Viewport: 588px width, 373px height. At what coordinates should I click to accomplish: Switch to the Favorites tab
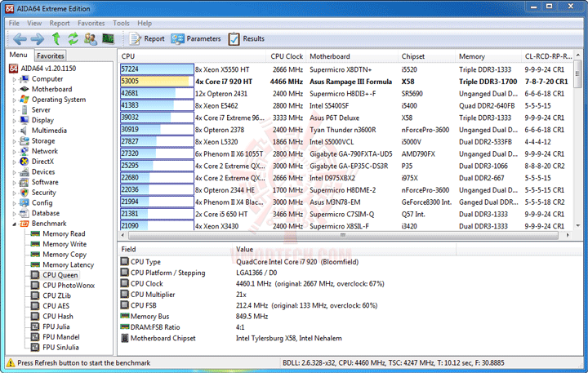(x=51, y=56)
